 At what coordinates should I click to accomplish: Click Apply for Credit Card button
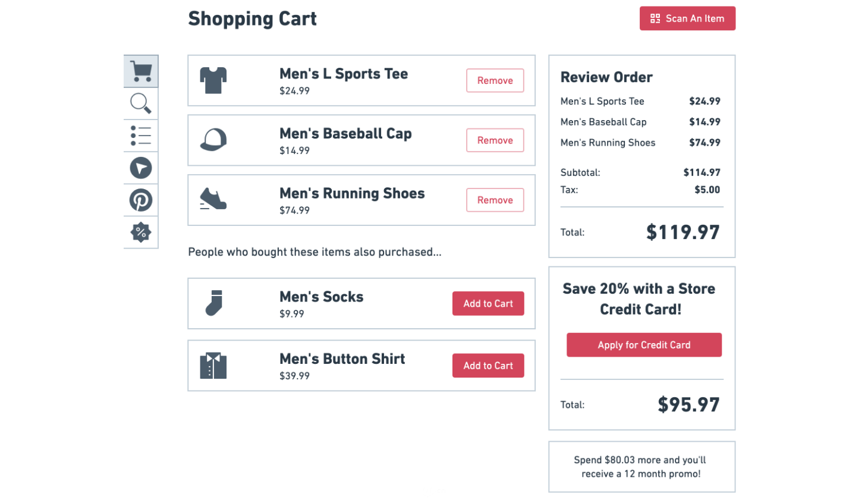[x=644, y=345]
